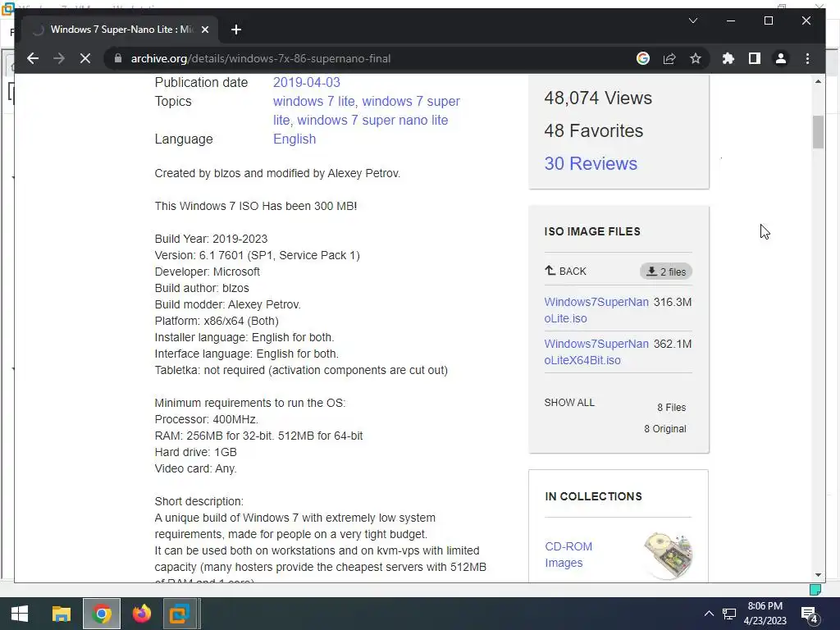Toggle the Chrome side panel icon
Viewport: 840px width, 630px height.
(x=755, y=58)
